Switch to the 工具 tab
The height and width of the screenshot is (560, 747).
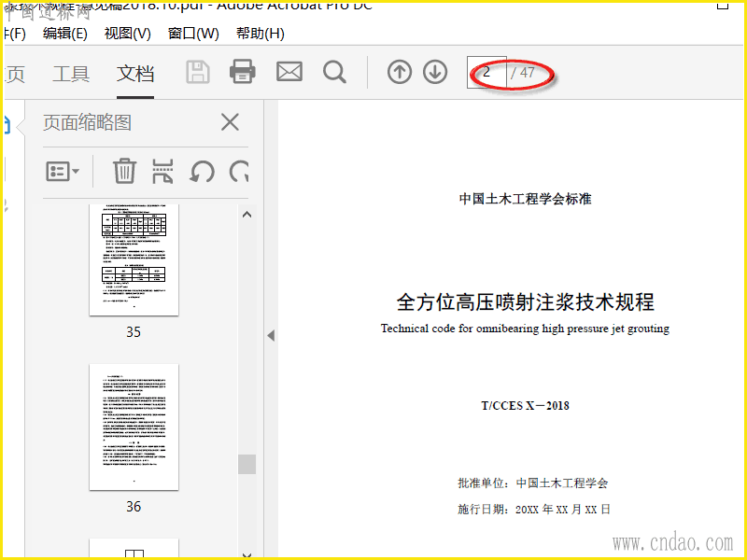tap(71, 74)
